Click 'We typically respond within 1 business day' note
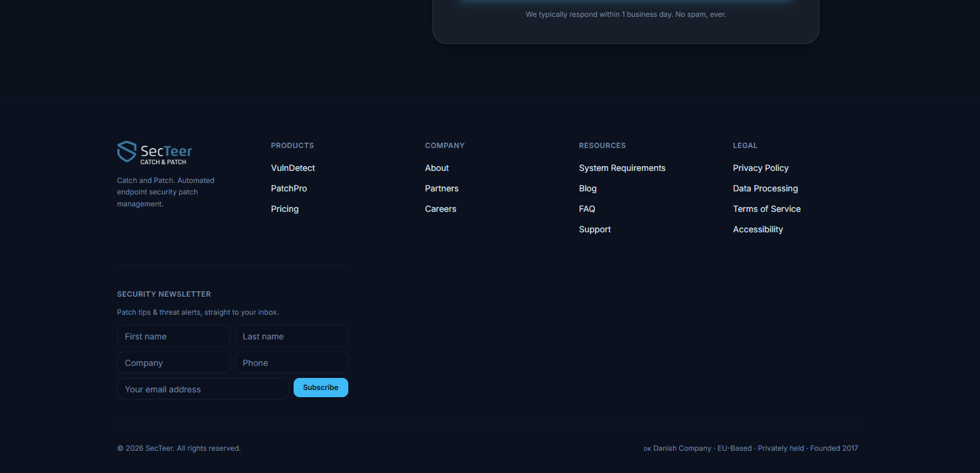The image size is (980, 473). (626, 14)
